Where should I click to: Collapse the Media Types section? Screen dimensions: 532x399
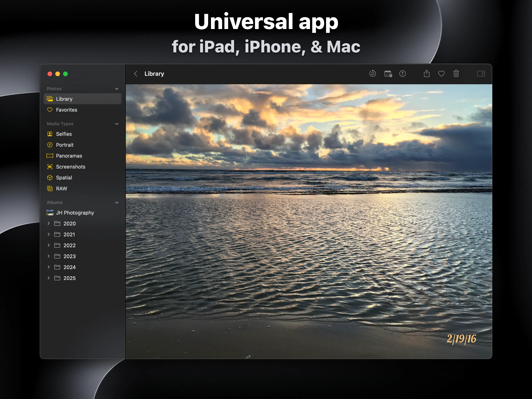click(x=117, y=124)
